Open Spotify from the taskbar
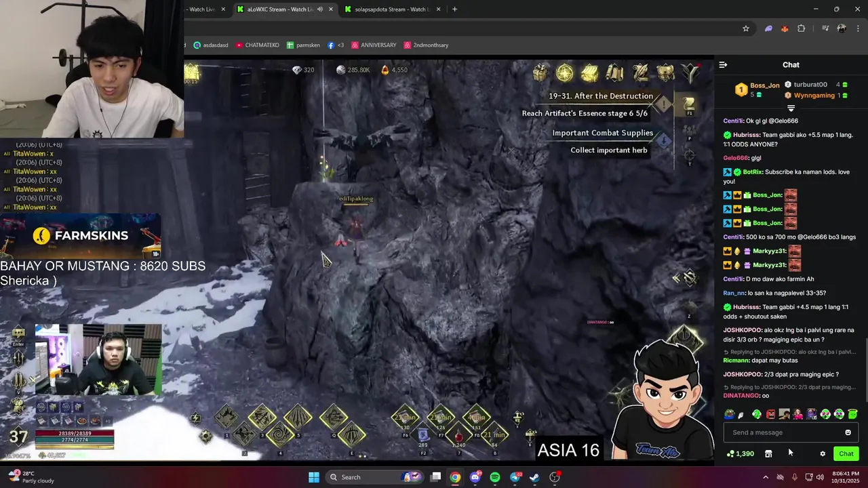The image size is (868, 488). pyautogui.click(x=495, y=477)
